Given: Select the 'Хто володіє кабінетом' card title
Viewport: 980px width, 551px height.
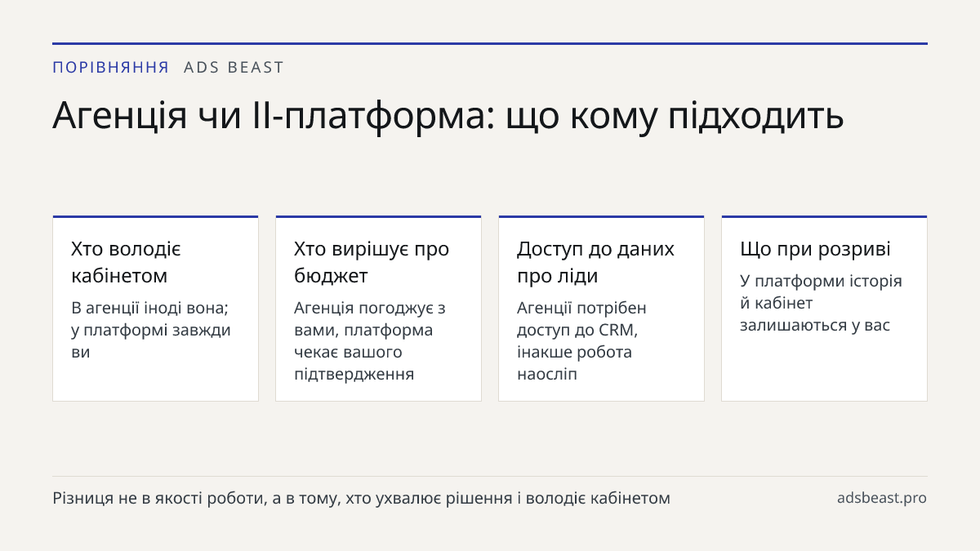Looking at the screenshot, I should [x=126, y=262].
